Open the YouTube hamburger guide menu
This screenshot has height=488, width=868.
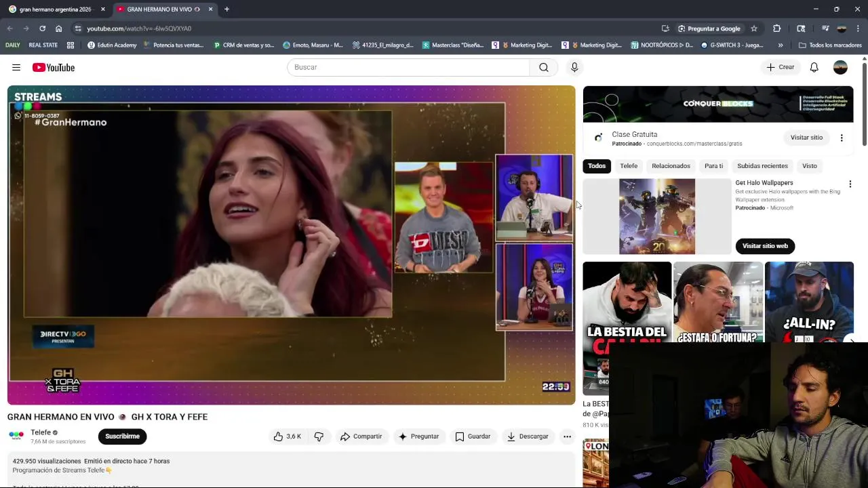(16, 67)
